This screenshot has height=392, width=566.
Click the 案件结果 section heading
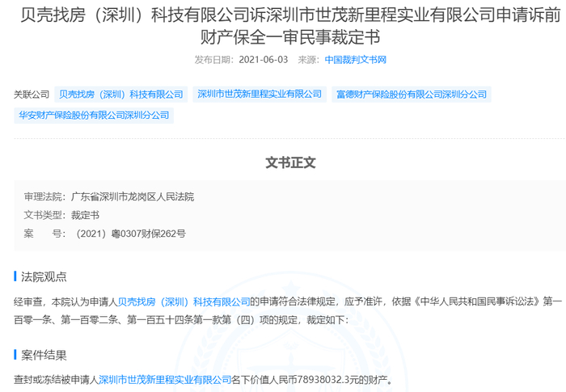coord(44,355)
